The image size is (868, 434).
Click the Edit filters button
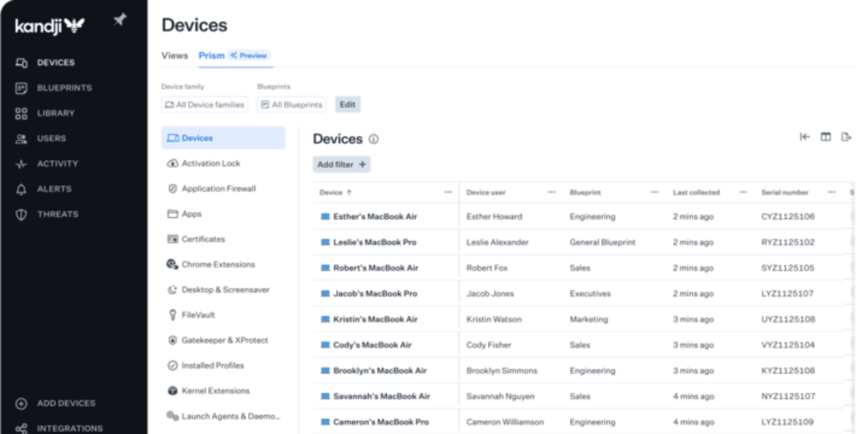coord(347,105)
